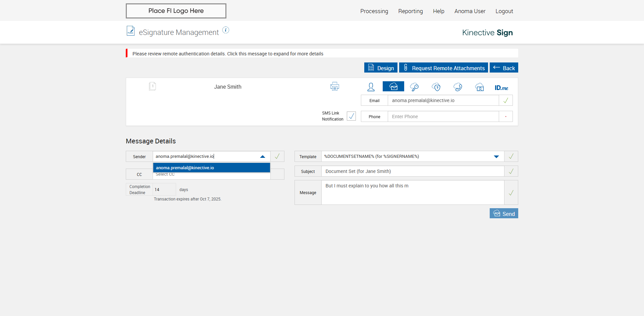The image size is (644, 316).
Task: Collapse the Sender dropdown arrow
Action: [x=263, y=156]
